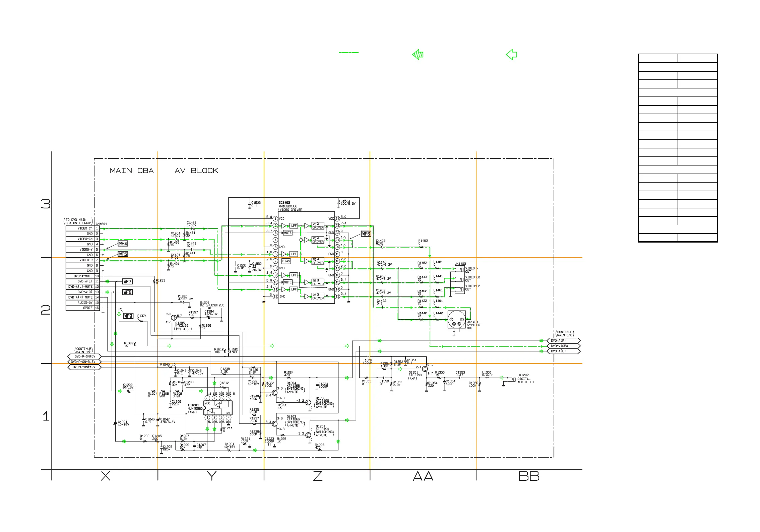Viewport: 760px width, 532px height.
Task: Click the BIAS block inside IC1402
Action: click(286, 261)
